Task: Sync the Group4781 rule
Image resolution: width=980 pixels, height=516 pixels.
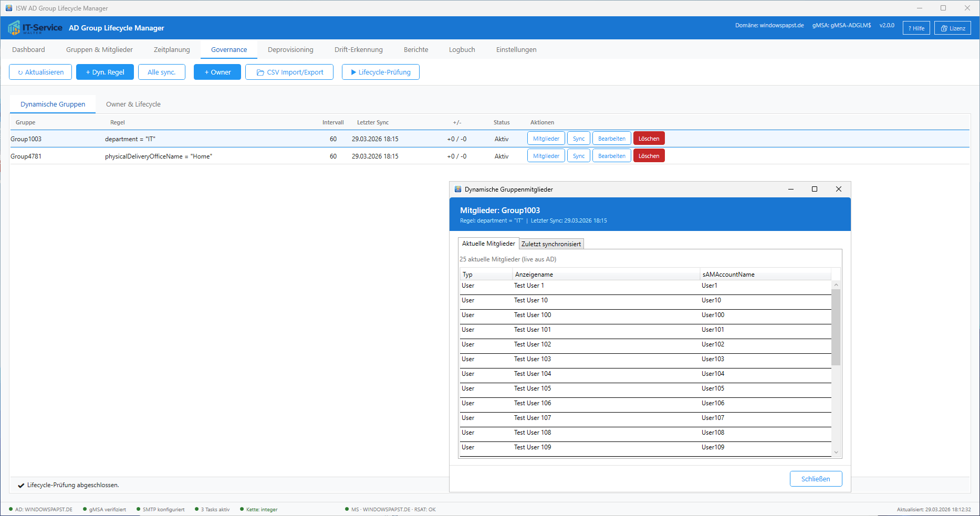Action: click(x=579, y=156)
